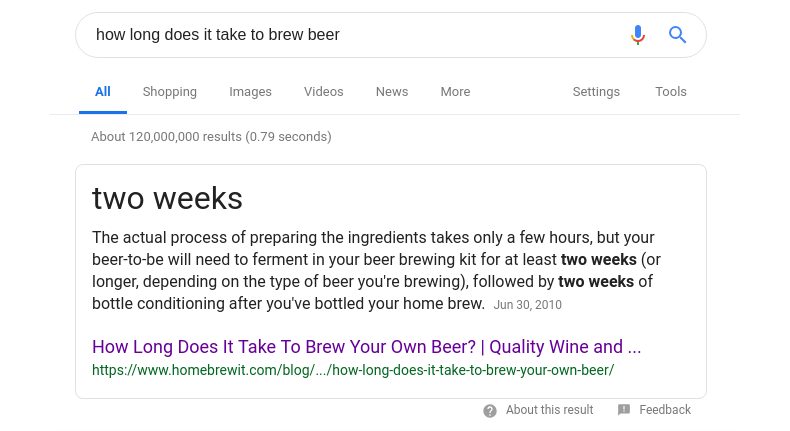Image resolution: width=790 pixels, height=431 pixels.
Task: Click the results count text
Action: pyautogui.click(x=211, y=137)
